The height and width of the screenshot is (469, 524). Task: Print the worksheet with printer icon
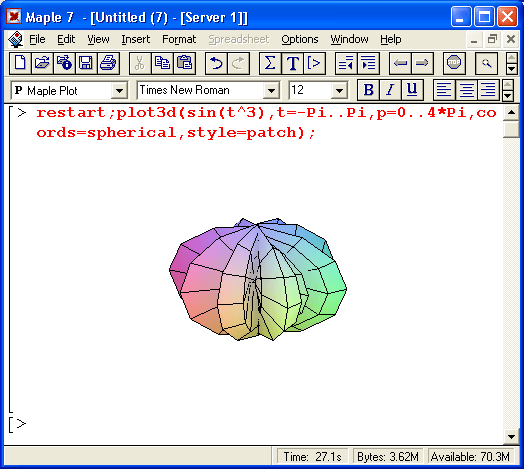pyautogui.click(x=108, y=63)
